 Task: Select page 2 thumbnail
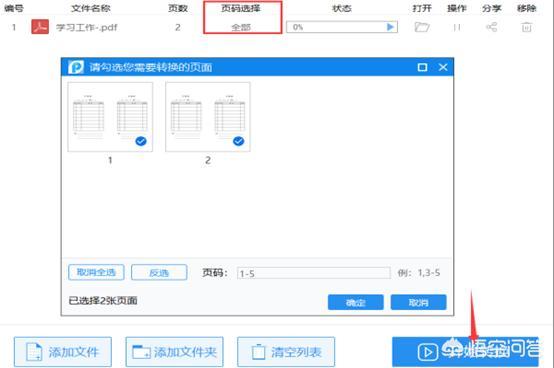[x=208, y=117]
